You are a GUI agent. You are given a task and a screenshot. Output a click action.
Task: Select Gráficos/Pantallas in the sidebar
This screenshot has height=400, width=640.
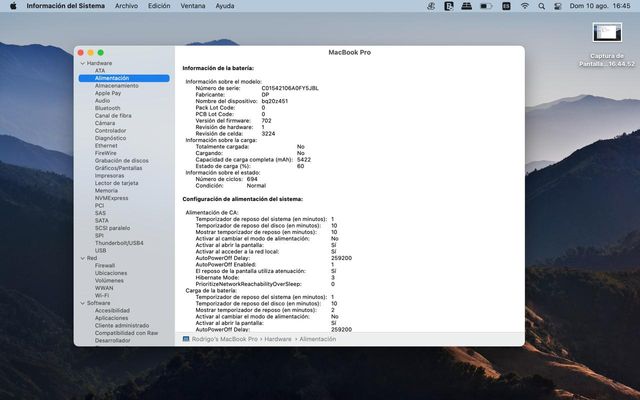tap(118, 168)
